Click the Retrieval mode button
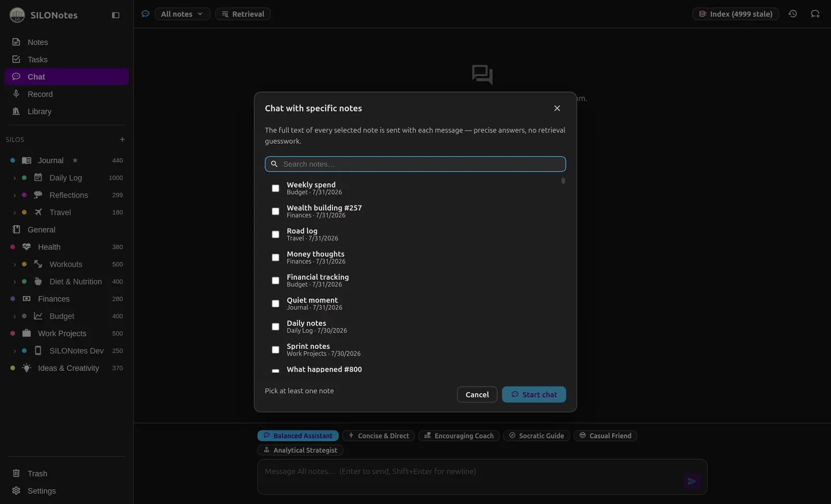This screenshot has width=831, height=504. click(x=243, y=14)
